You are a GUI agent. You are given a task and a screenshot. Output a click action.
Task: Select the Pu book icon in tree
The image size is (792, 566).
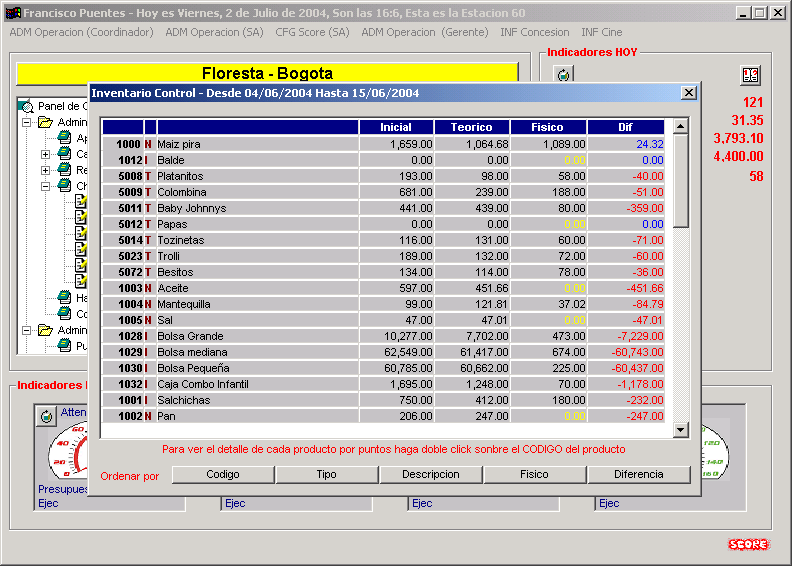64,345
